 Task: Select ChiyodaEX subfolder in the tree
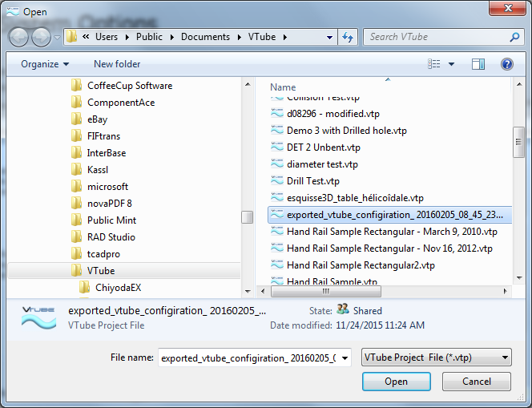[119, 288]
